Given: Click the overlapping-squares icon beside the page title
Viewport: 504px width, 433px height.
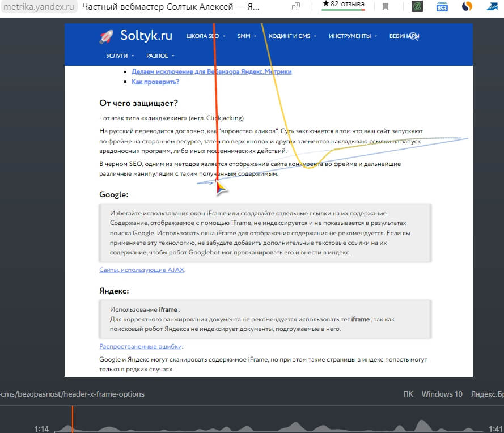Looking at the screenshot, I should coord(296,6).
